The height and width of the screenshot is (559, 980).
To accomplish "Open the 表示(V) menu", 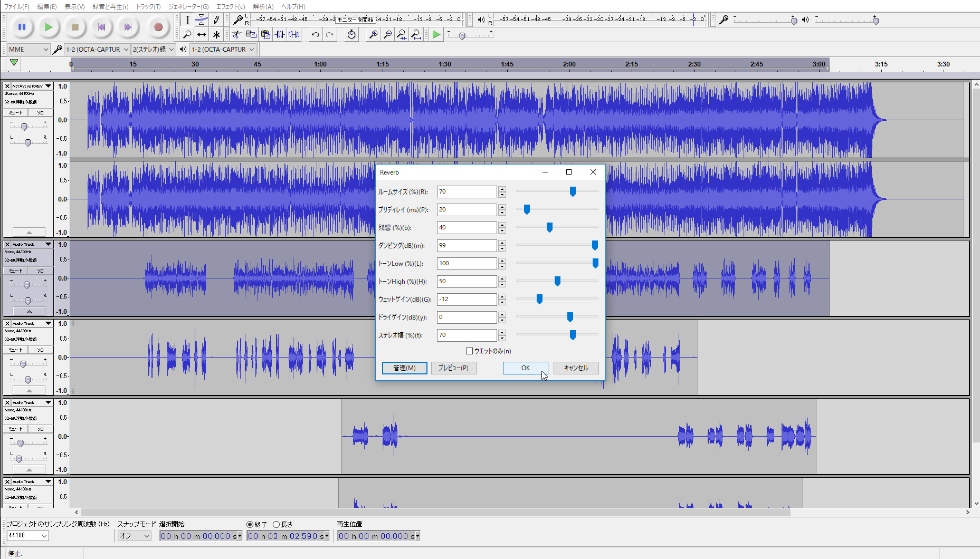I will (x=74, y=6).
